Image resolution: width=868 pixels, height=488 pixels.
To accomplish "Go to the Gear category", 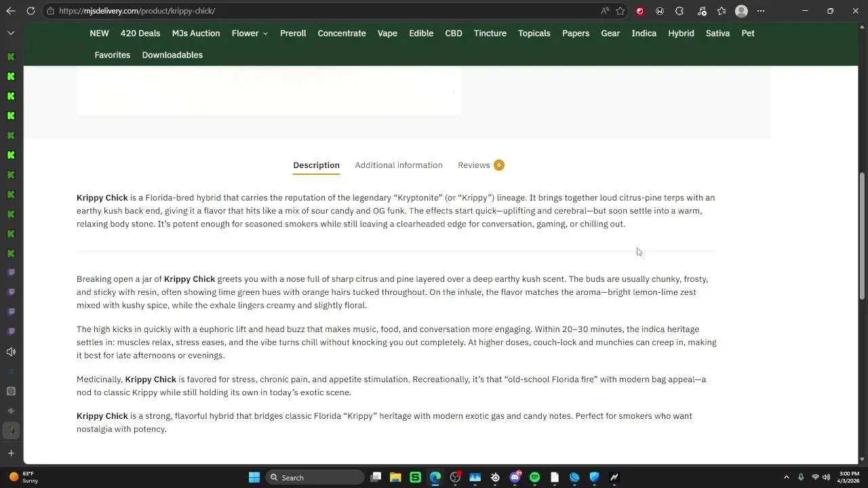I will point(610,33).
